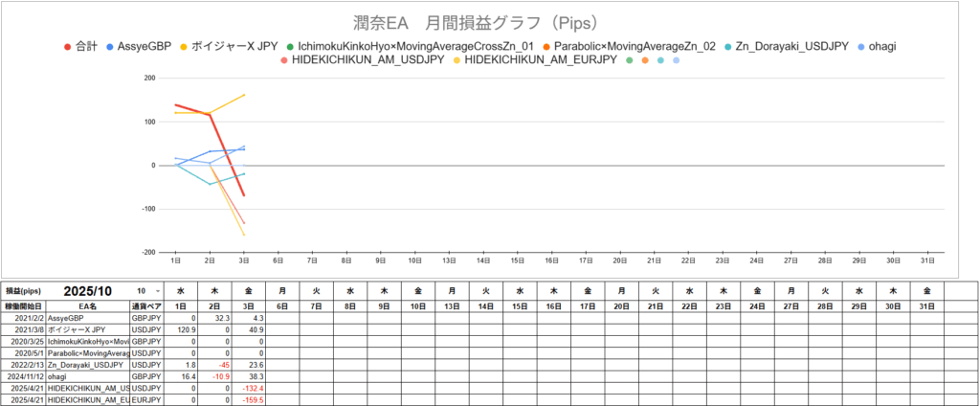Viewport: 980px width, 406px height.
Task: Click the red 合計 legend marker
Action: [x=66, y=45]
